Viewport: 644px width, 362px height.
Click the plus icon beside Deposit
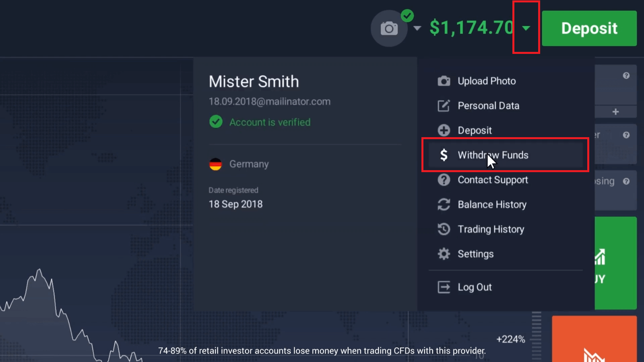pyautogui.click(x=444, y=130)
